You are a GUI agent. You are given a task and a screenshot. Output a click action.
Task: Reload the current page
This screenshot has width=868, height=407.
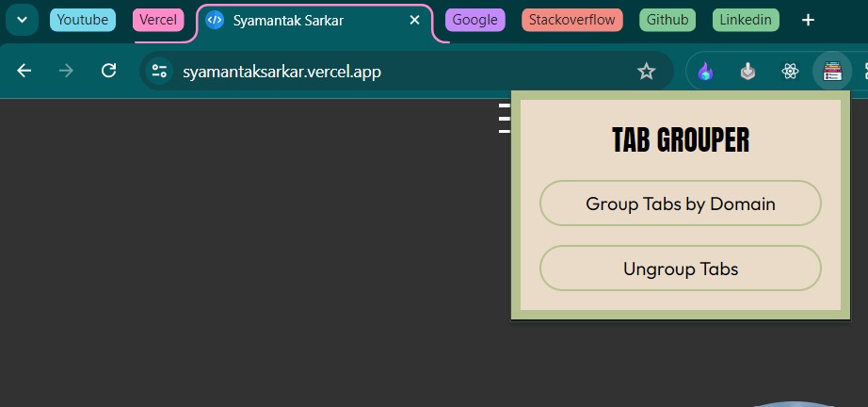pyautogui.click(x=108, y=71)
